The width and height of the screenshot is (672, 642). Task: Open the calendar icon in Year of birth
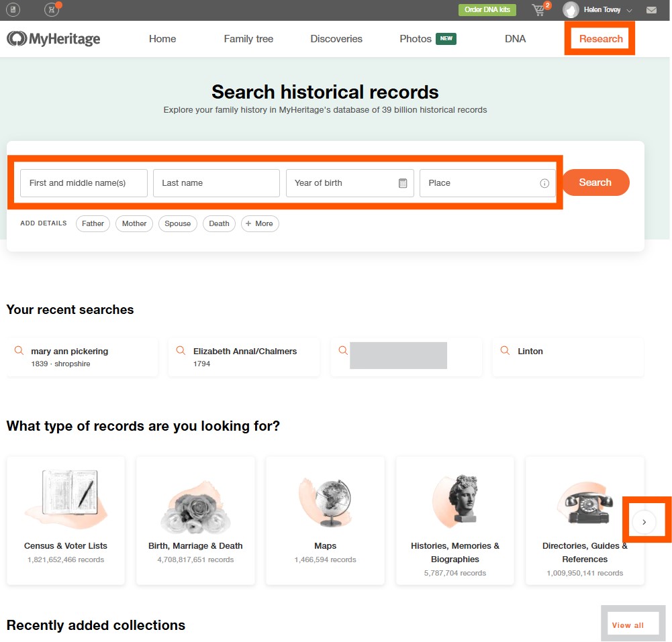(x=403, y=183)
